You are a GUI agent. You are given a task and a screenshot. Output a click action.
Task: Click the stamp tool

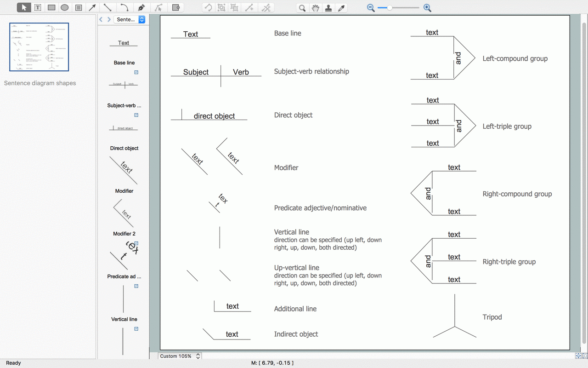click(328, 7)
